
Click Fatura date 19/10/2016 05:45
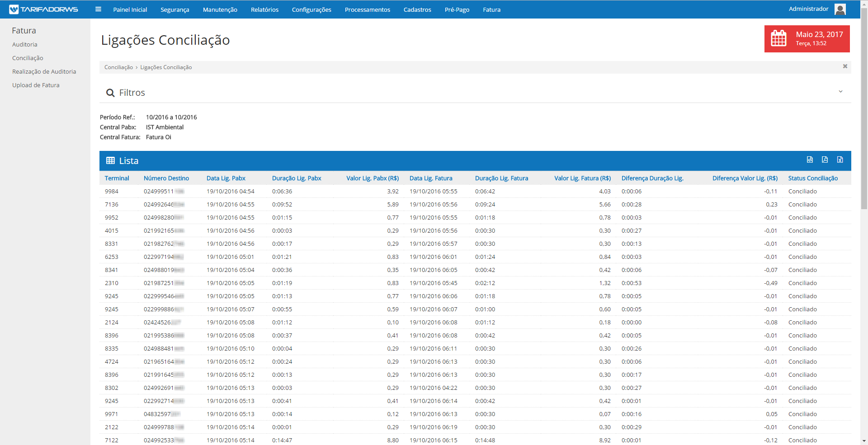click(433, 283)
